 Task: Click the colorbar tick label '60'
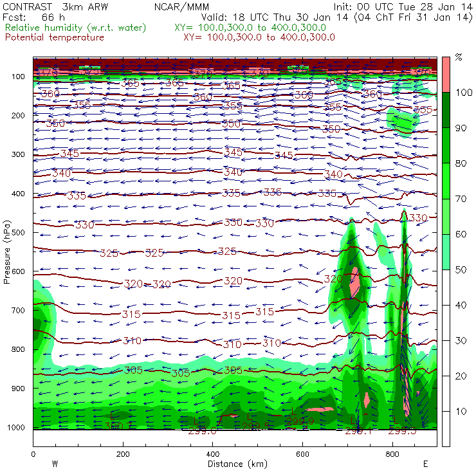pos(461,234)
